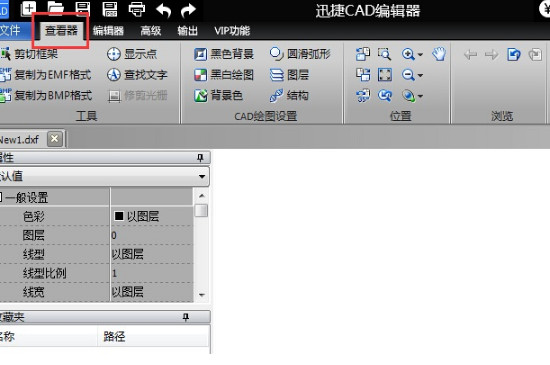
Task: Open the 图层 dialog
Action: click(x=289, y=75)
